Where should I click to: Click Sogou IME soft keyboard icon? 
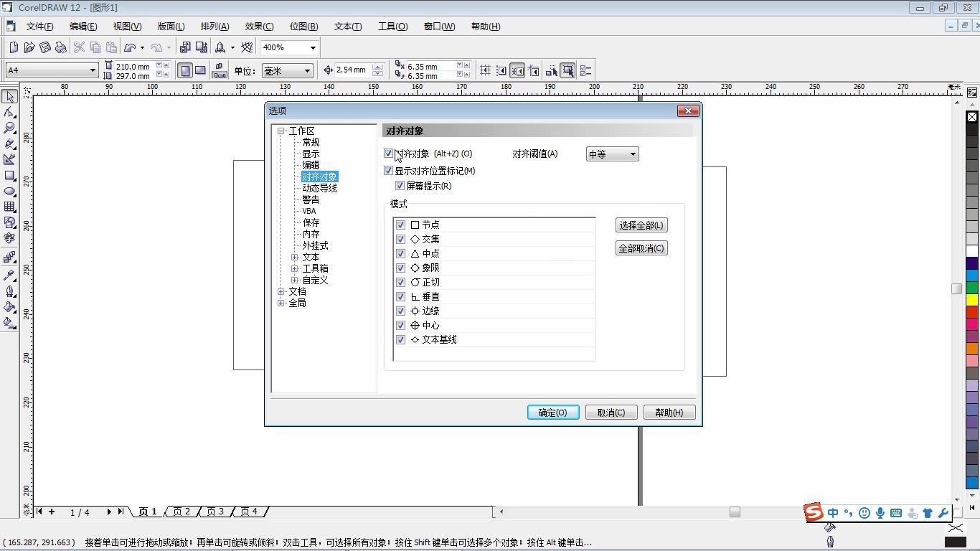(896, 513)
